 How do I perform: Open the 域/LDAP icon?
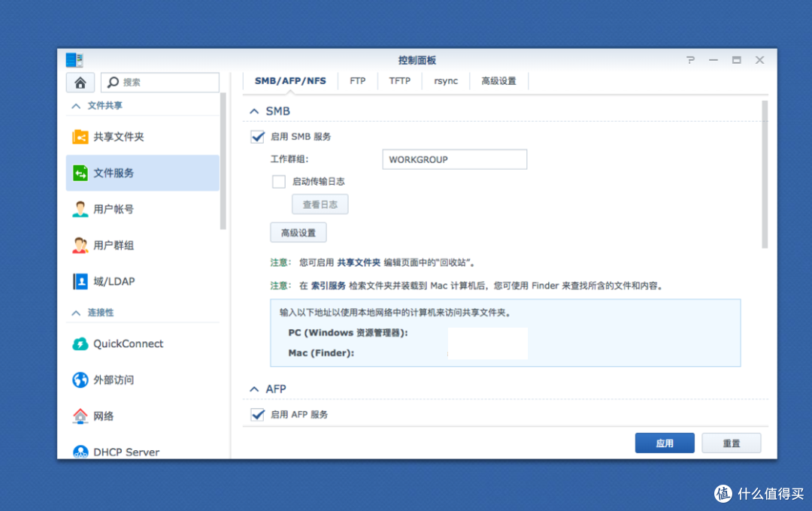[x=80, y=282]
